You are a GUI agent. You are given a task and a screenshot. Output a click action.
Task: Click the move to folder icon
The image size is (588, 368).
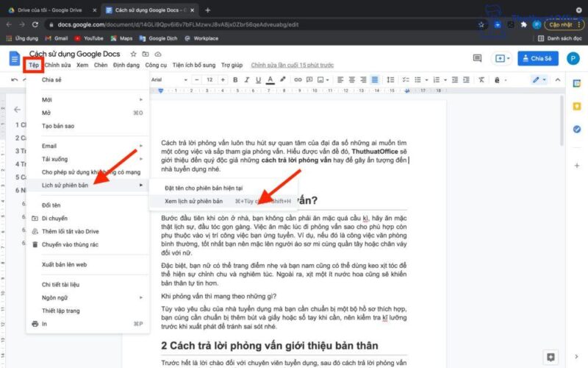tap(146, 54)
